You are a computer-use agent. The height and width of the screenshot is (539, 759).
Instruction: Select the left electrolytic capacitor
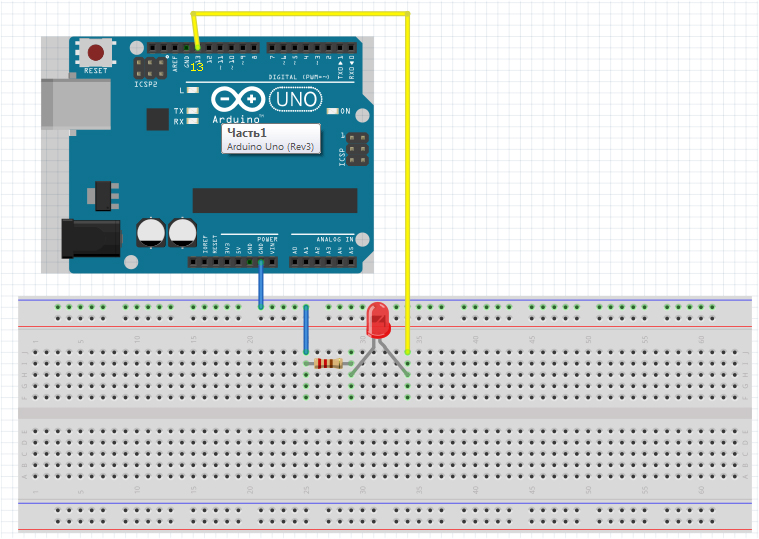(152, 233)
